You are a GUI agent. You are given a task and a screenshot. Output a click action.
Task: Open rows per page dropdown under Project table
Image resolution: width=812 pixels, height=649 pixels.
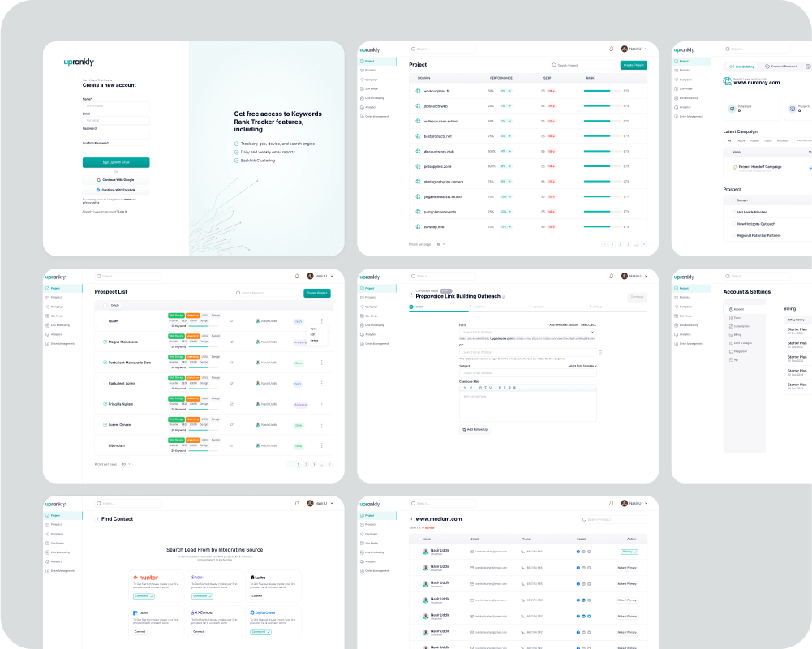tap(440, 243)
